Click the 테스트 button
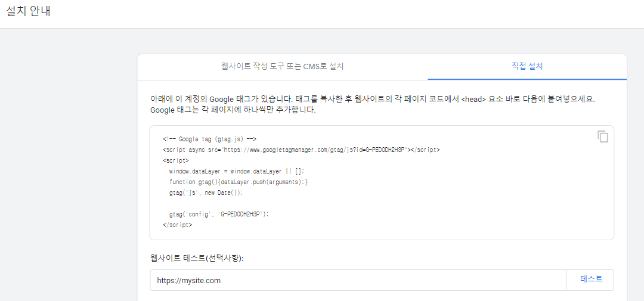The image size is (644, 301). pos(591,279)
